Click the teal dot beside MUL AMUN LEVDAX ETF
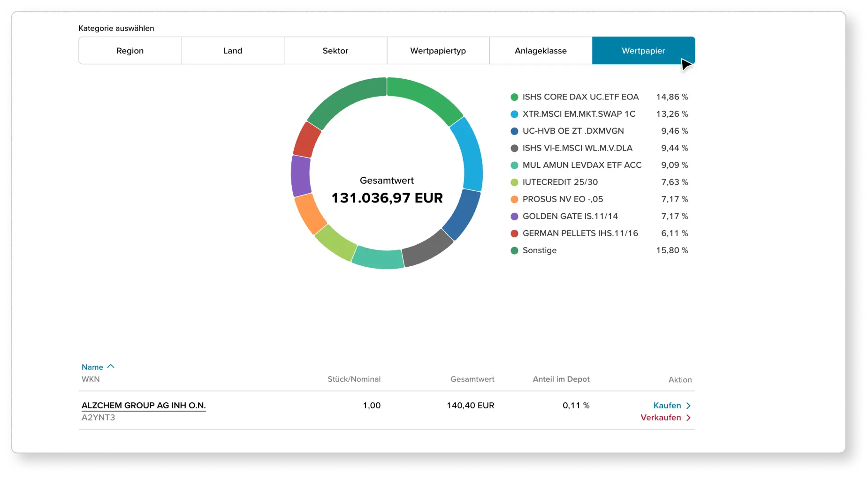Viewport: 868px width, 481px height. [514, 165]
